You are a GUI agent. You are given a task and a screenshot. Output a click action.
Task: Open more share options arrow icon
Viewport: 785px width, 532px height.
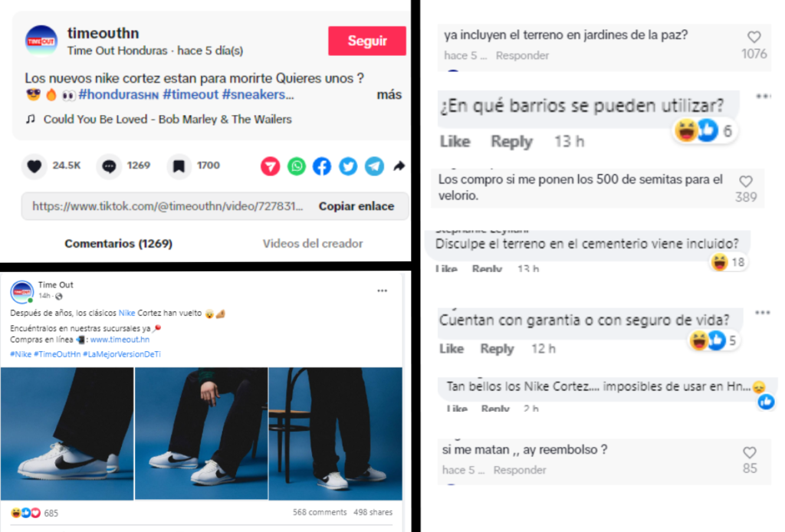399,166
